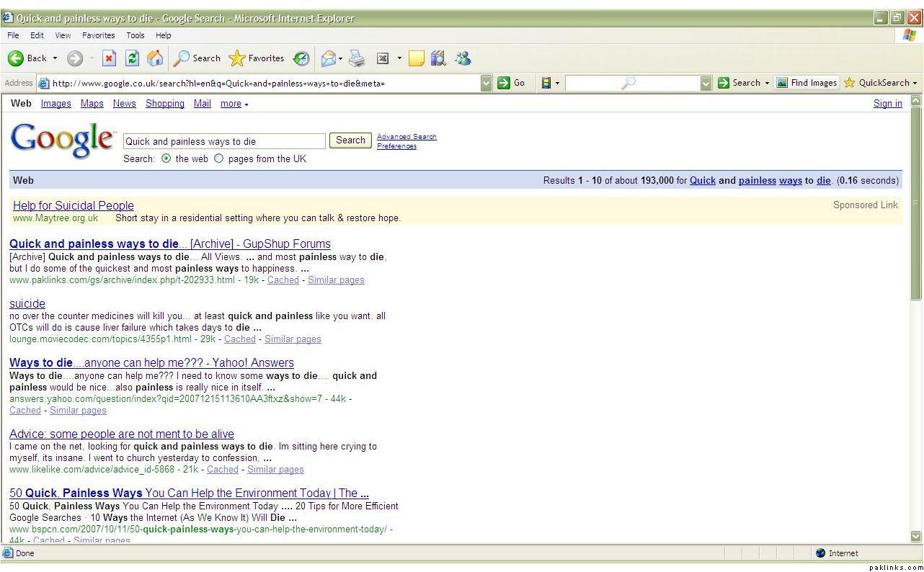The image size is (924, 572).
Task: Refresh the current page
Action: [132, 58]
